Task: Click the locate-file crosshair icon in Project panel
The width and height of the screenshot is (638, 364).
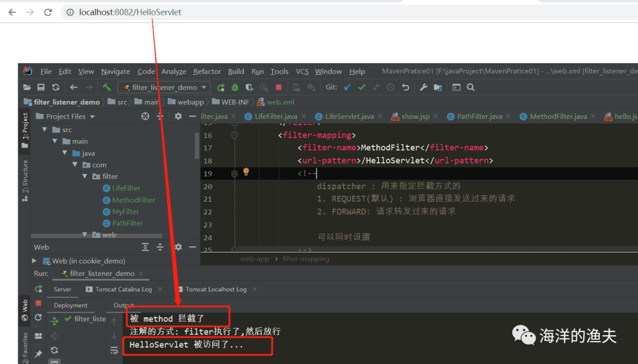Action: [x=145, y=116]
